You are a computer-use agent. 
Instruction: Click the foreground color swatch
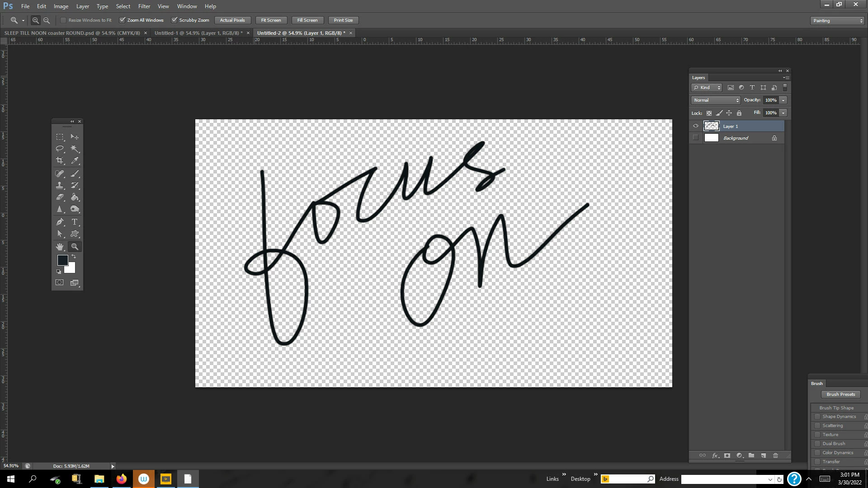pyautogui.click(x=62, y=260)
